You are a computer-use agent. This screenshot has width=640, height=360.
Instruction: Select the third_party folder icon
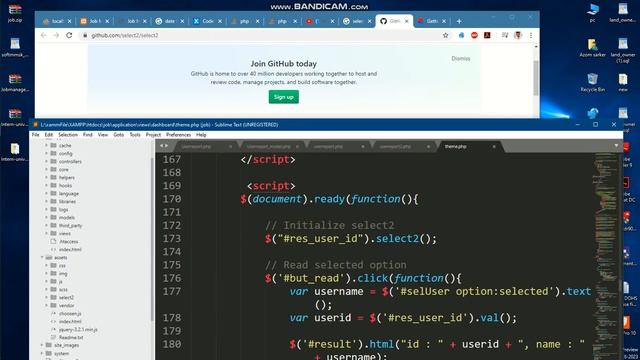pos(53,225)
